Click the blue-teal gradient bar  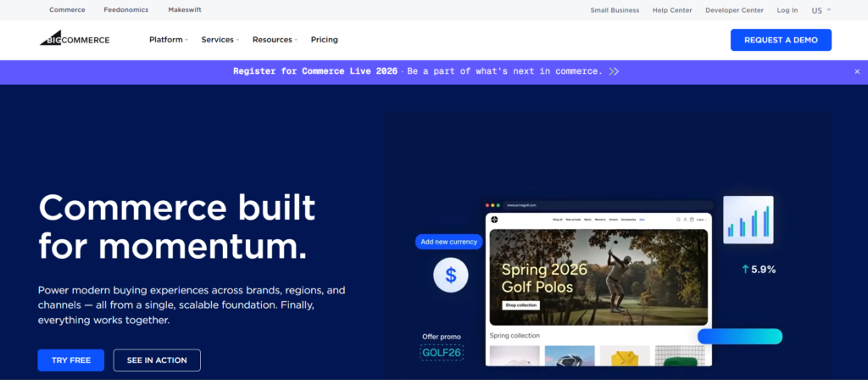click(739, 336)
